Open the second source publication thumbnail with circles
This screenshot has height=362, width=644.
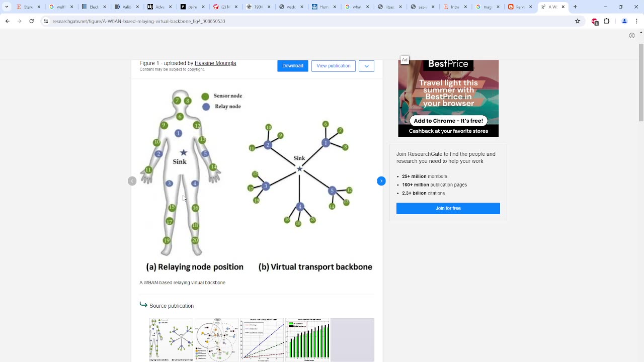coord(216,340)
